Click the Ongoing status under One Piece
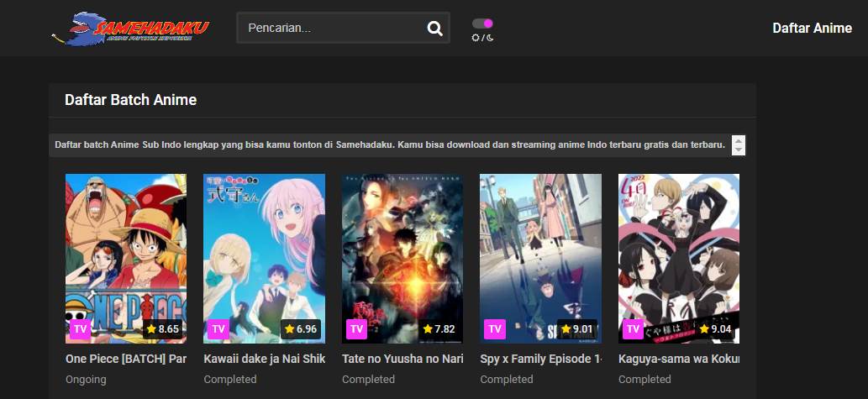The width and height of the screenshot is (868, 399). tap(86, 380)
